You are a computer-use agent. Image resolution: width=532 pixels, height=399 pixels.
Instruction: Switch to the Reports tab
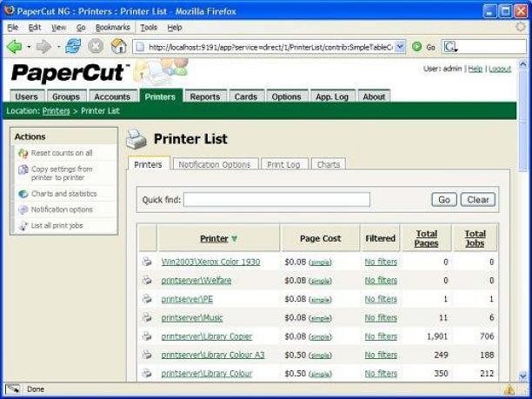(205, 96)
